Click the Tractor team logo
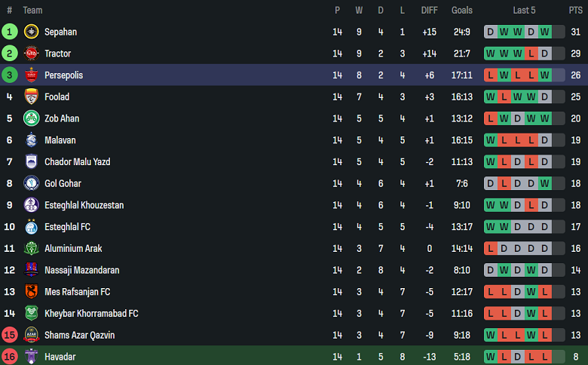The image size is (588, 365). coord(31,54)
